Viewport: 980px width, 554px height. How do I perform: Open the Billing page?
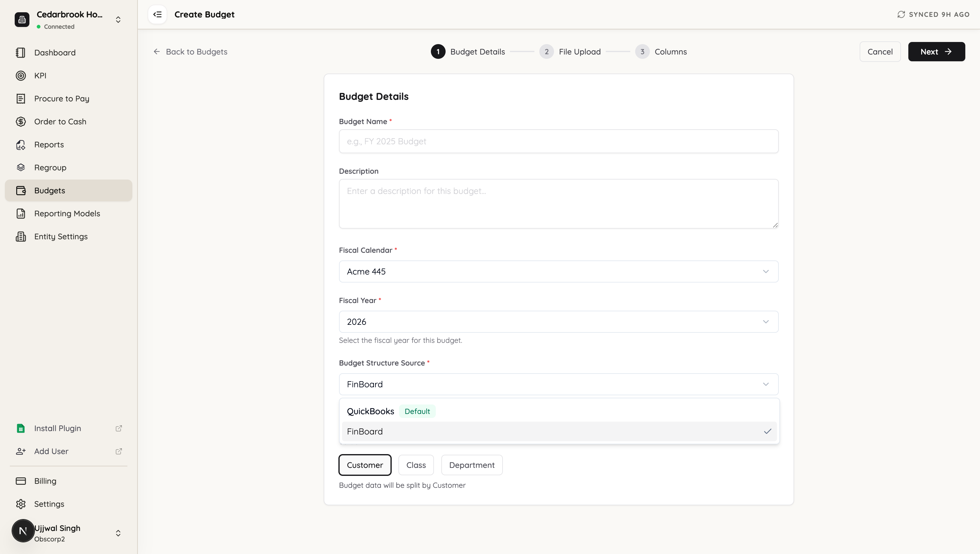pos(69,481)
